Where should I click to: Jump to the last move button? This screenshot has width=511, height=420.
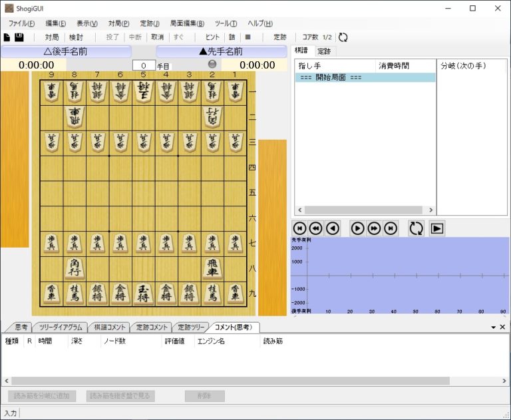[391, 228]
